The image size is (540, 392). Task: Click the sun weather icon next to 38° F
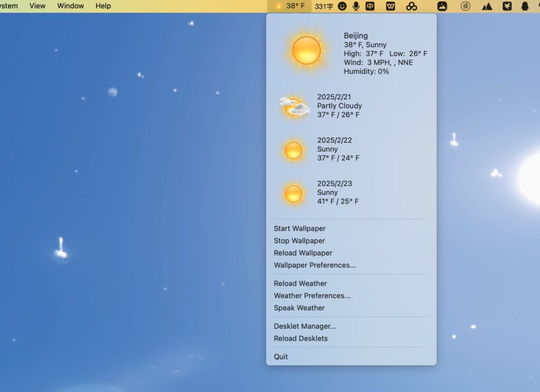[x=278, y=6]
